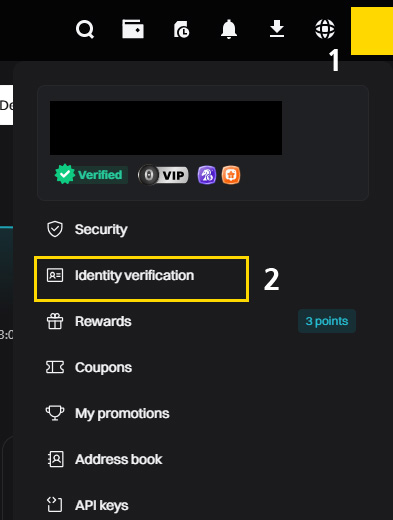Open the wallet icon in header
393x520 pixels.
(133, 29)
